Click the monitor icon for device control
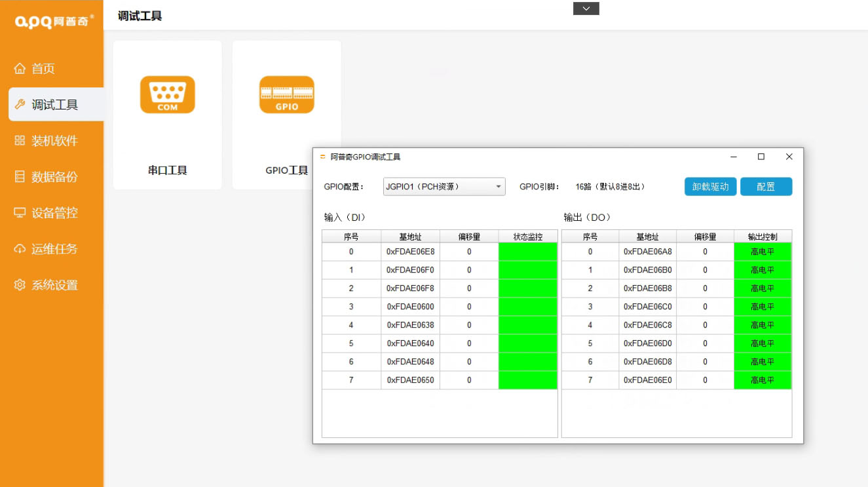 point(20,213)
